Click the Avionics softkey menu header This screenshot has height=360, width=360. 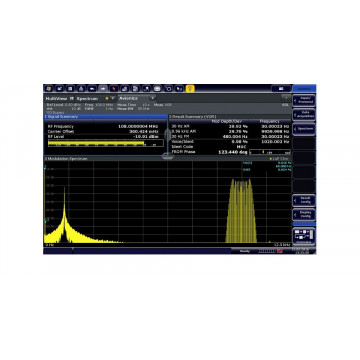pyautogui.click(x=304, y=89)
